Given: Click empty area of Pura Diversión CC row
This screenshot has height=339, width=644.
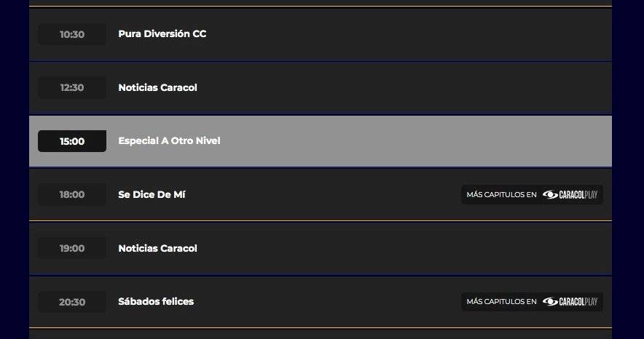Looking at the screenshot, I should (x=411, y=34).
